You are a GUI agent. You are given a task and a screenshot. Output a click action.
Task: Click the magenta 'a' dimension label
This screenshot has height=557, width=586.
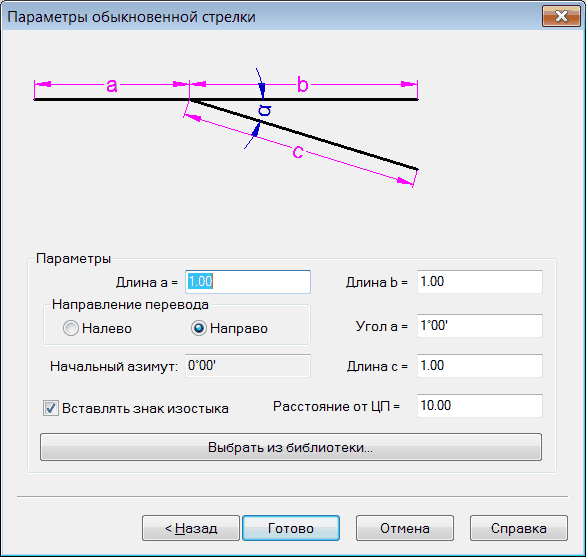point(112,86)
